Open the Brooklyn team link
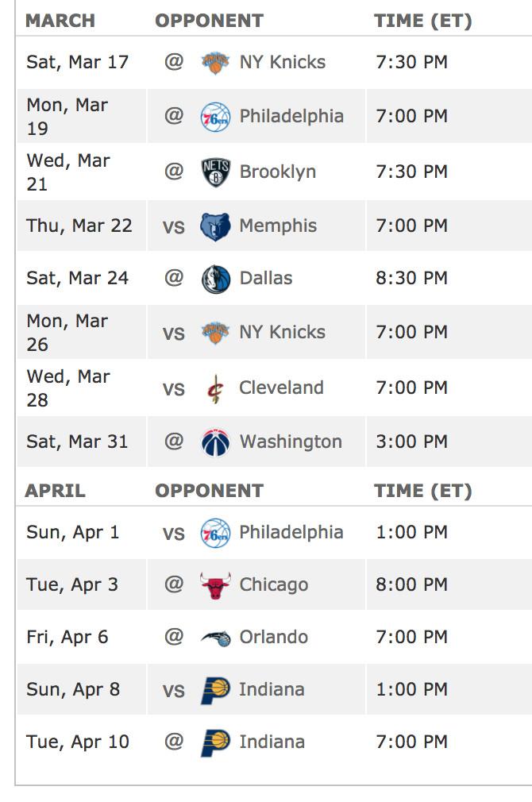Viewport: 532px width, 802px height. click(x=277, y=172)
